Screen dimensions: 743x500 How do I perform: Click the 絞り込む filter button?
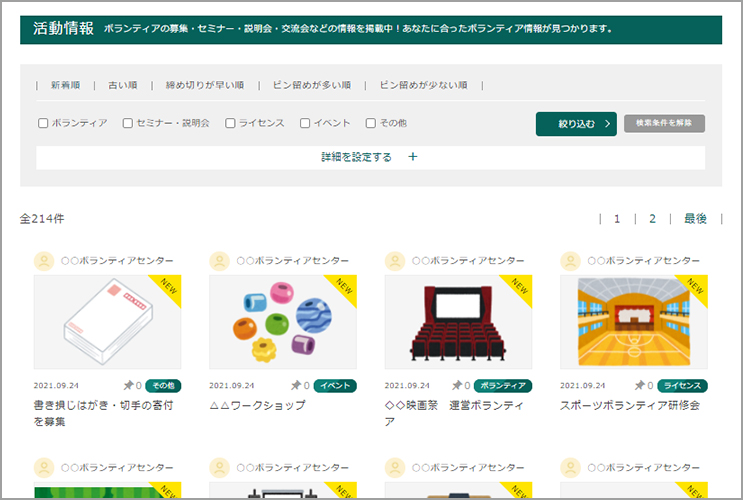coord(576,124)
